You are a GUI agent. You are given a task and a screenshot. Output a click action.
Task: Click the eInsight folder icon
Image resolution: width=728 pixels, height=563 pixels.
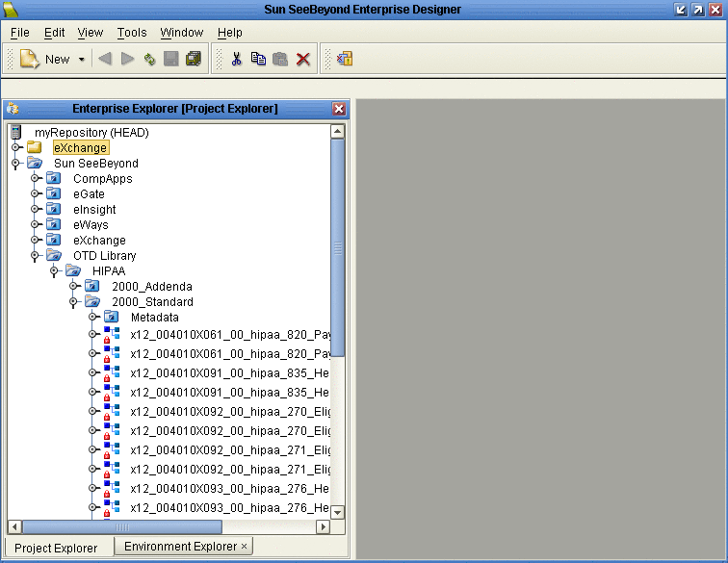53,209
